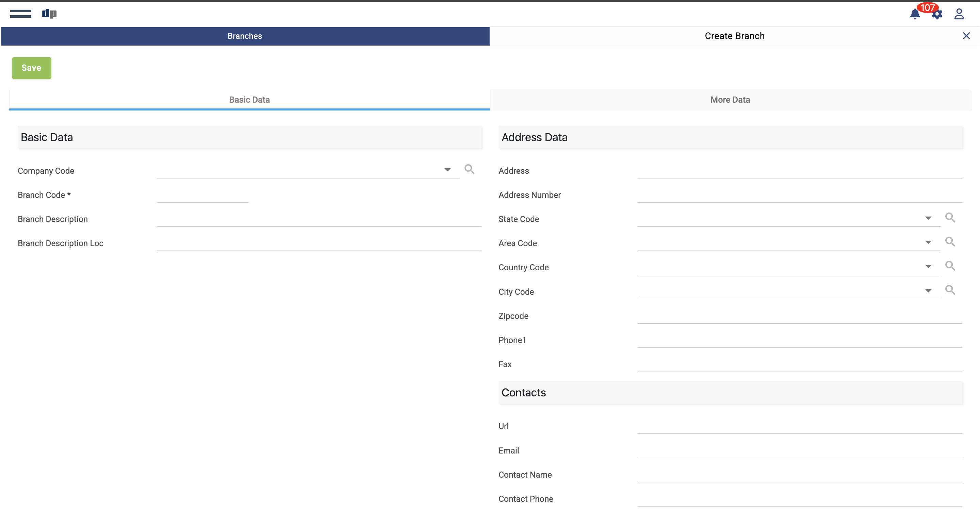Switch to the More Data tab

click(x=730, y=100)
